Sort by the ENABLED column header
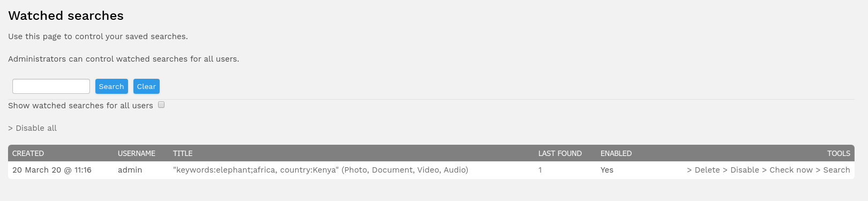 [x=616, y=153]
